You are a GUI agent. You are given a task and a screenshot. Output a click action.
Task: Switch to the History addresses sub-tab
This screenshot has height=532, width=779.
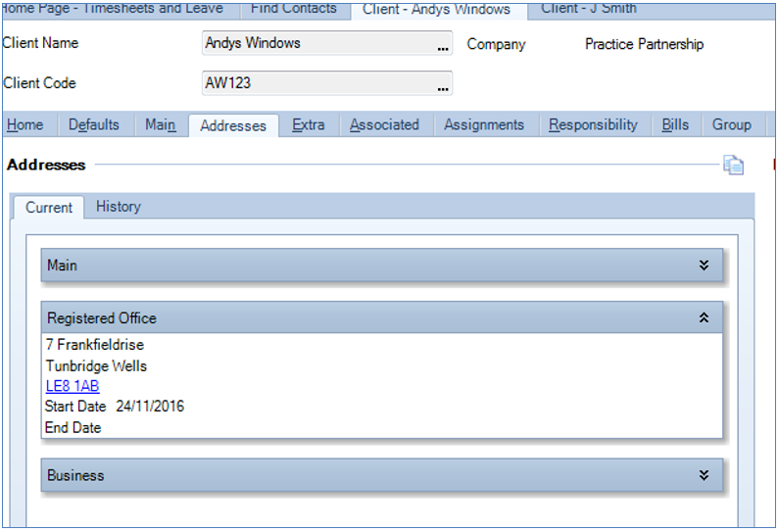[119, 207]
